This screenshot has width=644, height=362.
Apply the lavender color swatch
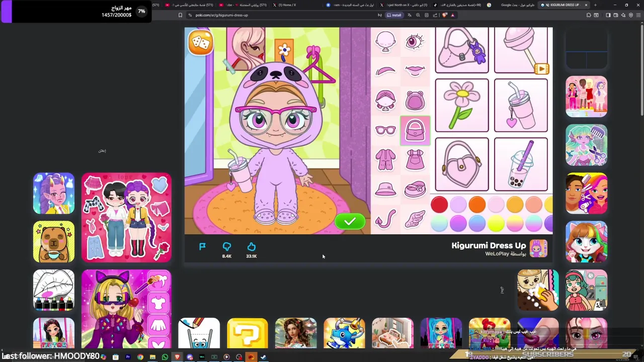tap(458, 204)
